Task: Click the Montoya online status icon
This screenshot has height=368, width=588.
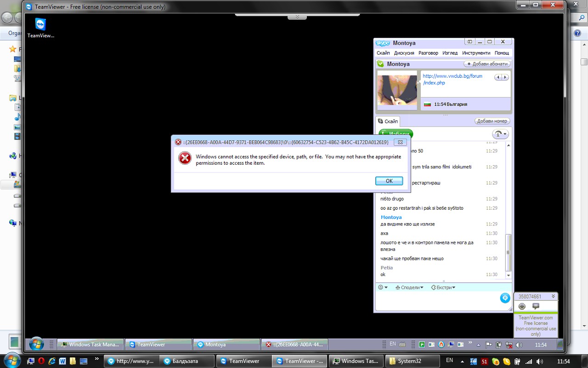Action: (x=380, y=64)
